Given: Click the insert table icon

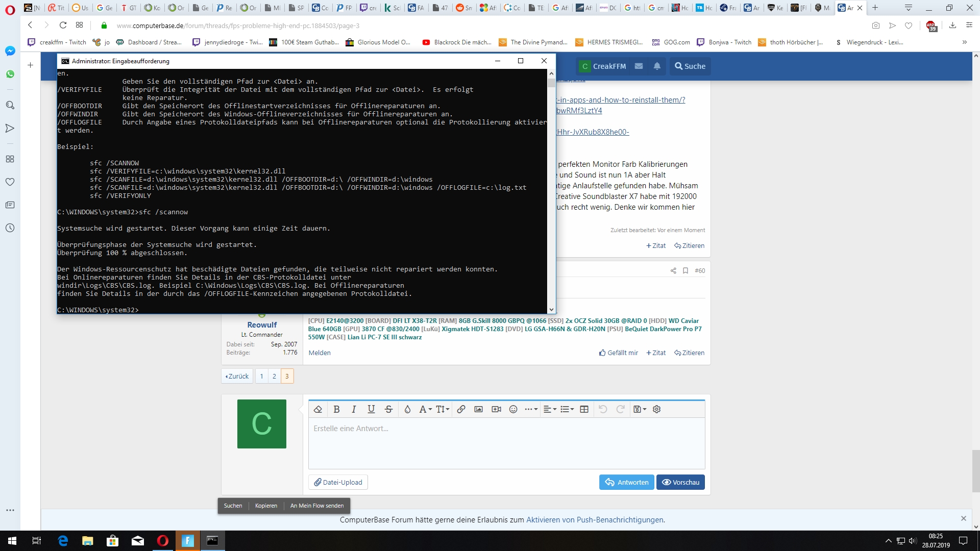Looking at the screenshot, I should click(x=584, y=409).
